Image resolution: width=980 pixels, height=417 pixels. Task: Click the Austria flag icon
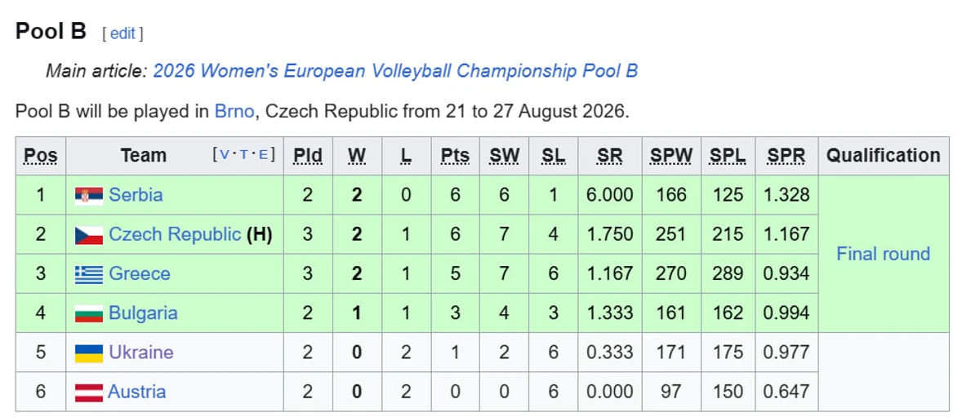89,392
